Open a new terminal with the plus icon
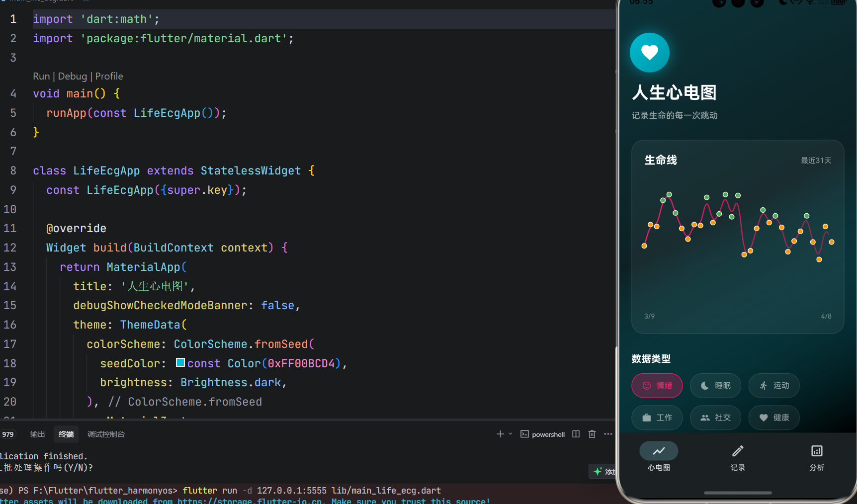Image resolution: width=857 pixels, height=504 pixels. [x=500, y=434]
